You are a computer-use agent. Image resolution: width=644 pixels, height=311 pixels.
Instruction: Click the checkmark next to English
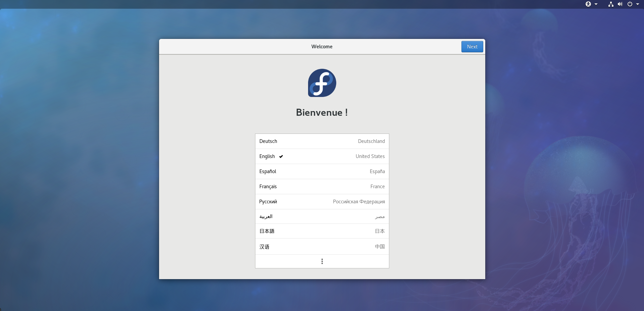(281, 156)
